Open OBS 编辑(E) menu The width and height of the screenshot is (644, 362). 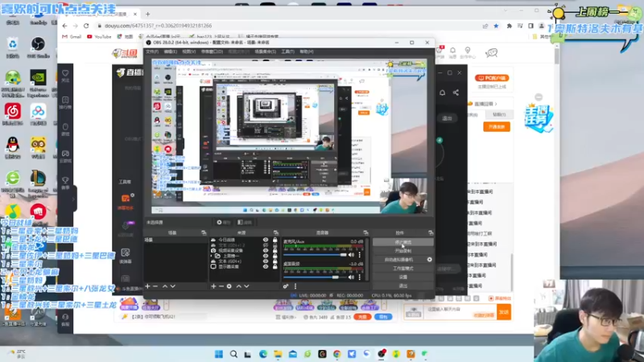point(171,51)
